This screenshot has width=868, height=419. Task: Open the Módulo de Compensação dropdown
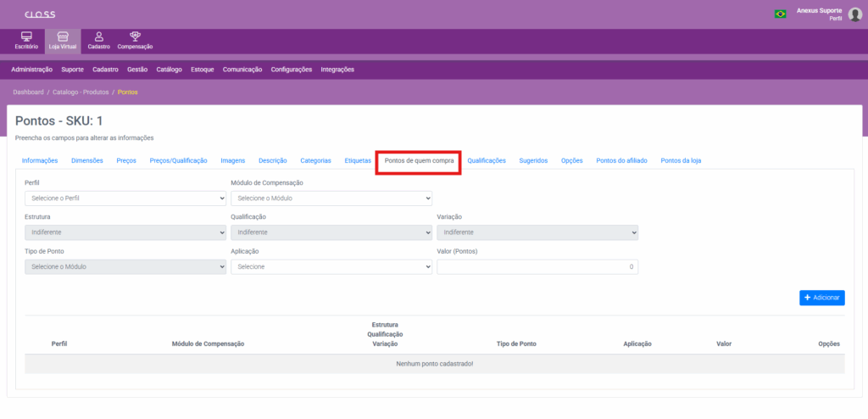(x=331, y=198)
